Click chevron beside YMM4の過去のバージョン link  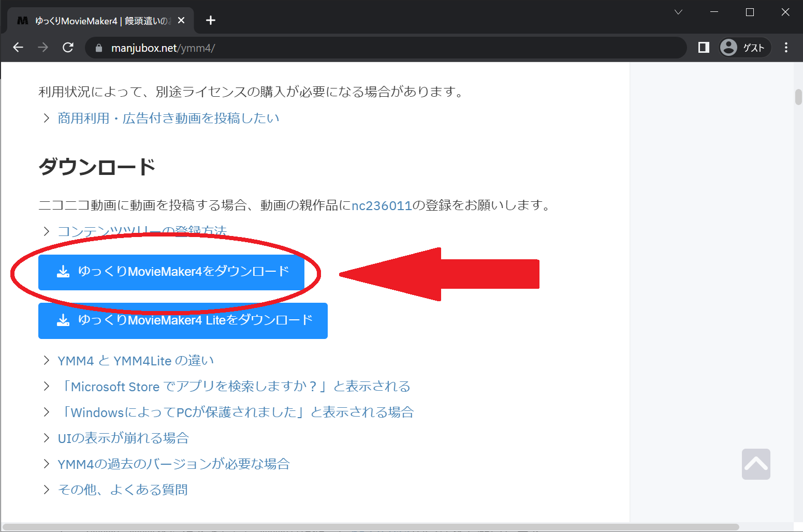[x=47, y=464]
